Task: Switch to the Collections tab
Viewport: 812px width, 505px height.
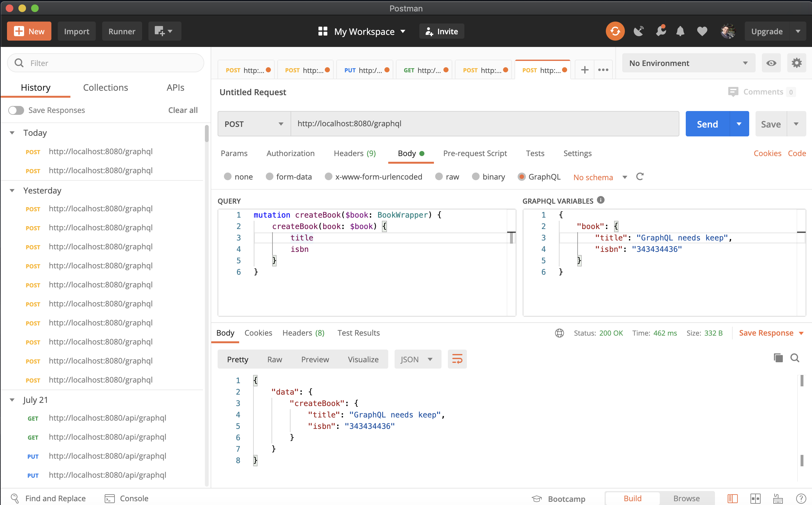Action: coord(106,88)
